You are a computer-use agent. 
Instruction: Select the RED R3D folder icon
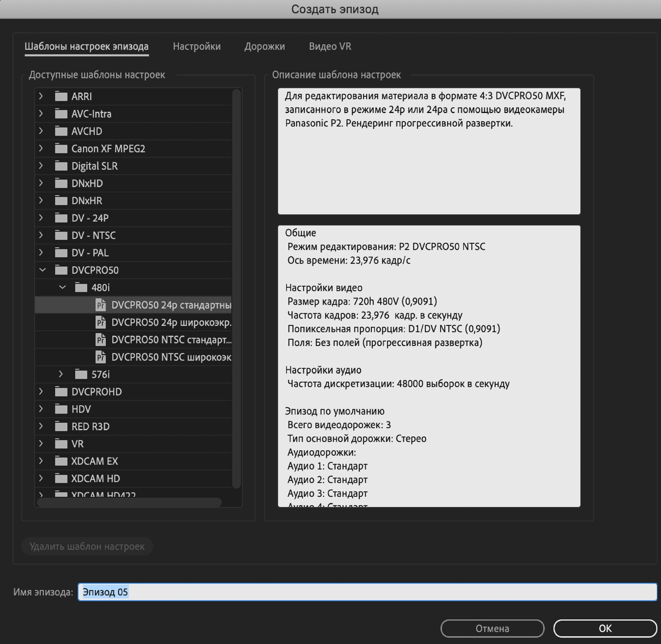click(61, 427)
